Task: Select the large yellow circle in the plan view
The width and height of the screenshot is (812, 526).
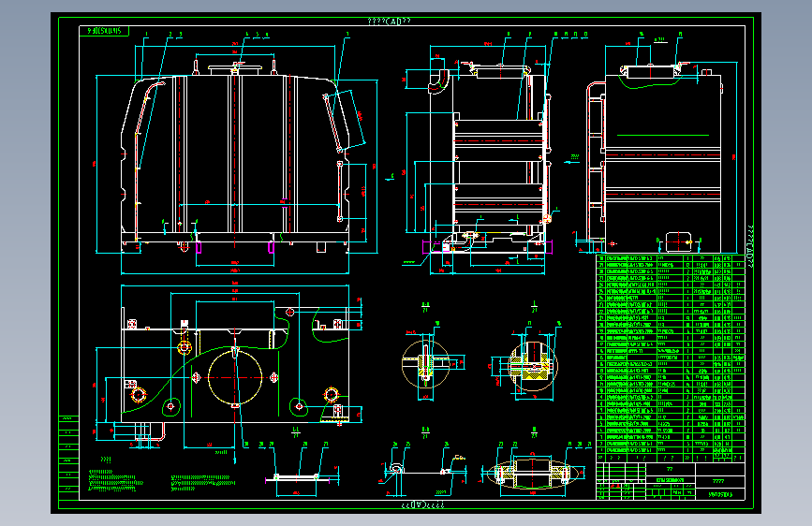Action: pyautogui.click(x=235, y=377)
